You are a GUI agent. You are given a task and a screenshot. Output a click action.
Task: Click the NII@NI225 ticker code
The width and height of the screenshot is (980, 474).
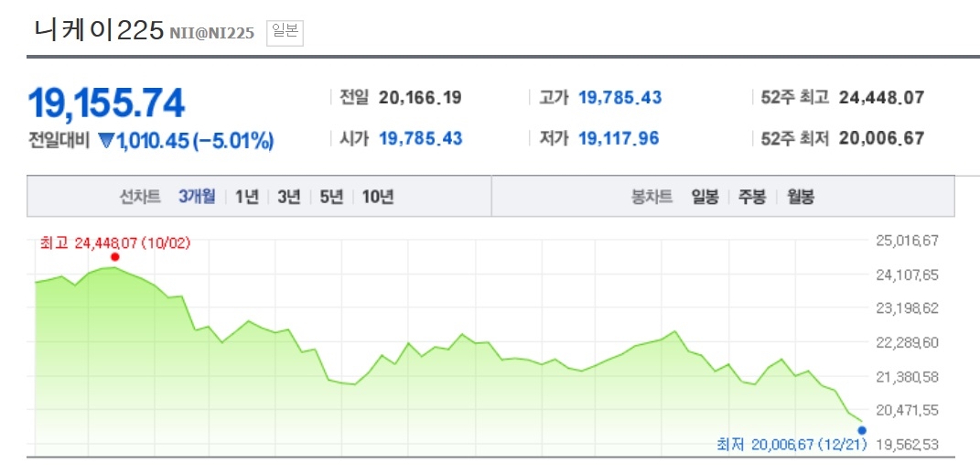pyautogui.click(x=213, y=34)
